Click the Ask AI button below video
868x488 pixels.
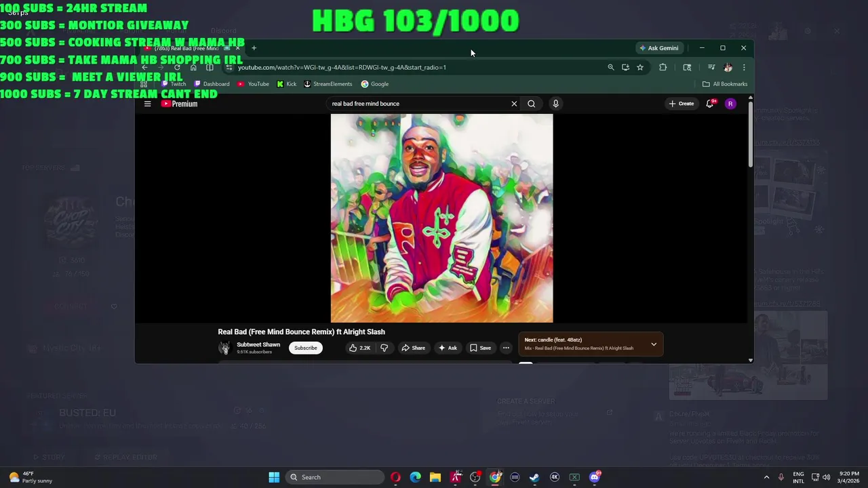pos(448,348)
